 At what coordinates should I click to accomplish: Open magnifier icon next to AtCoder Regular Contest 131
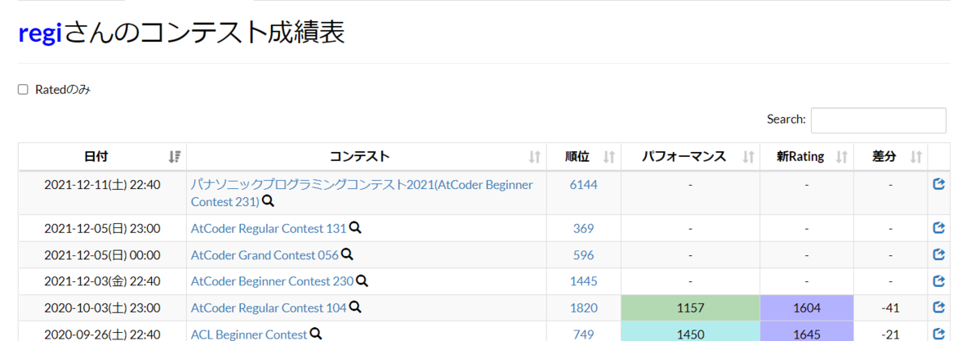click(x=354, y=228)
